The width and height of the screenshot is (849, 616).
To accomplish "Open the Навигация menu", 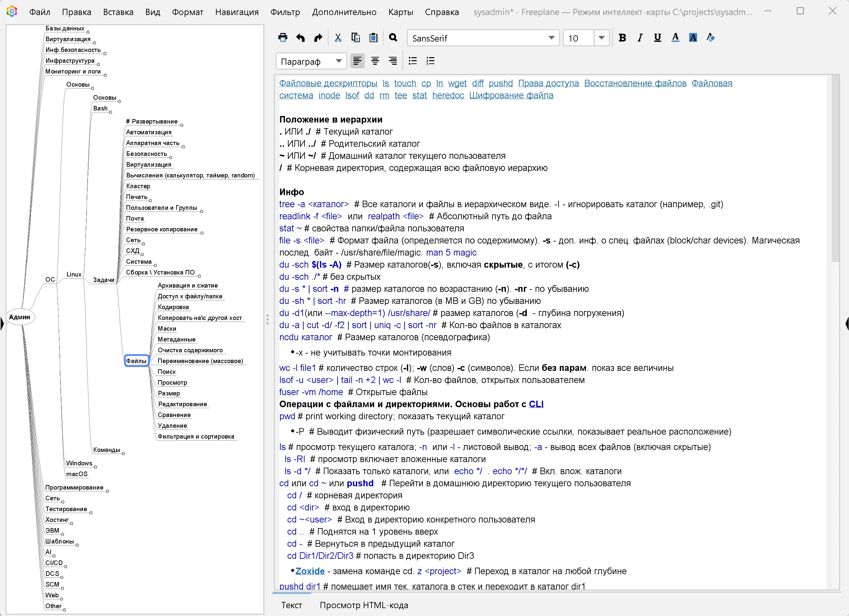I will (237, 12).
